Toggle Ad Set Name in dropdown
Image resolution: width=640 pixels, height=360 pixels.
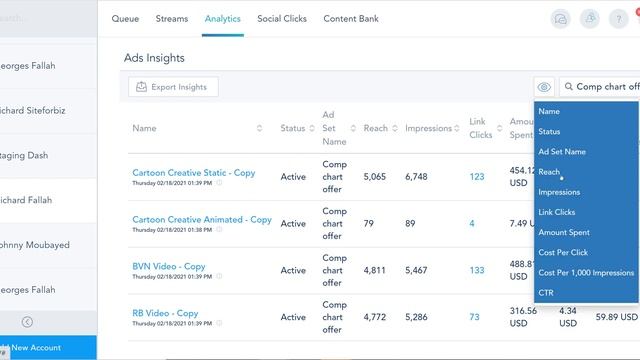(x=586, y=151)
